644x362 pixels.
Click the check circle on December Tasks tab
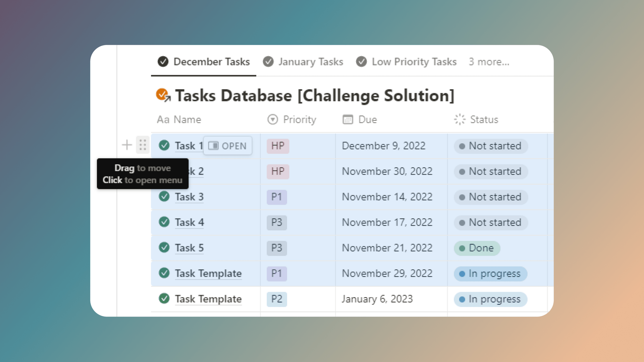click(x=163, y=62)
